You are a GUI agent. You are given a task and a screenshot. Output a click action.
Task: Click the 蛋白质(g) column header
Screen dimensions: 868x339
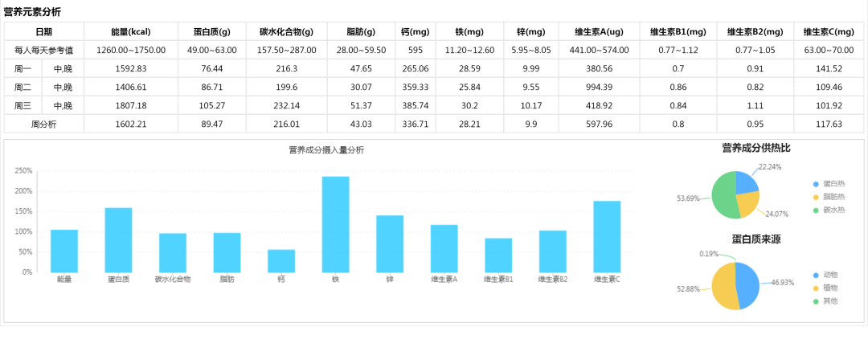click(212, 31)
